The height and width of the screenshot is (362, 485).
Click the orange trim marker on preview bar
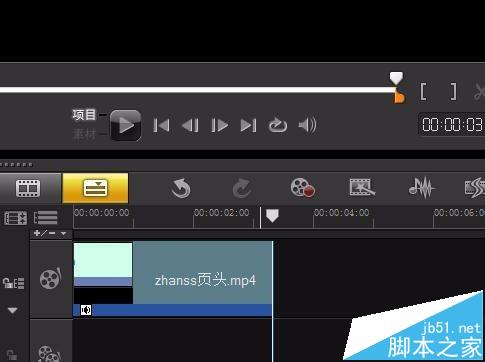(399, 97)
